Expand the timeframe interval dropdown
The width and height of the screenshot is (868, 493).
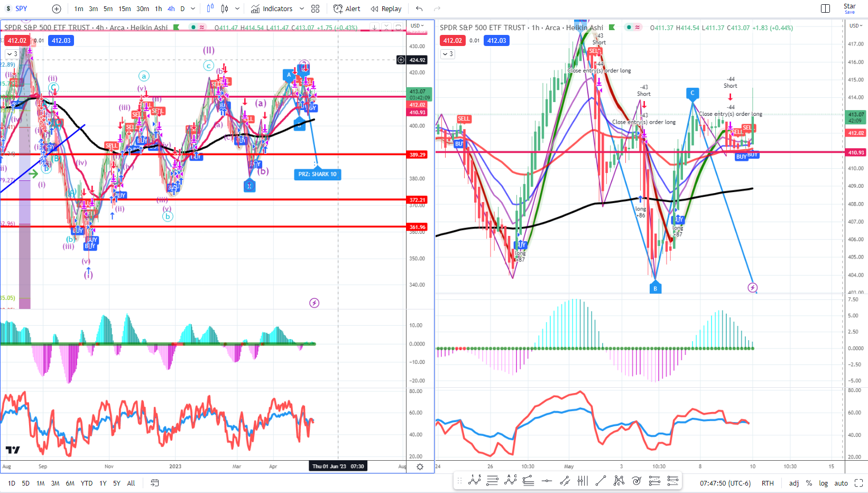point(193,8)
